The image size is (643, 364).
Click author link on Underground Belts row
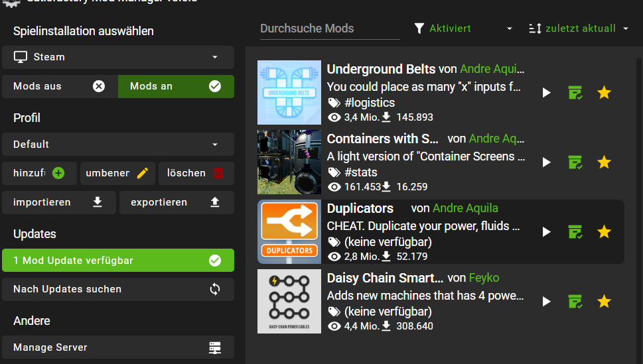492,69
